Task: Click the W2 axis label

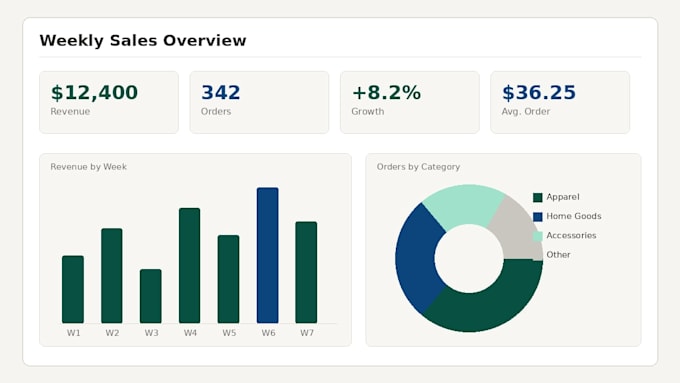Action: pos(112,333)
